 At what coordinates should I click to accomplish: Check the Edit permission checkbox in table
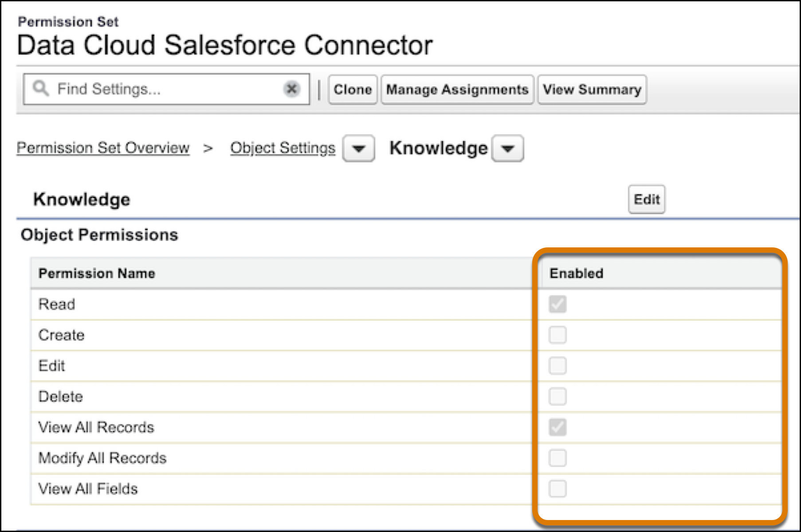click(557, 366)
